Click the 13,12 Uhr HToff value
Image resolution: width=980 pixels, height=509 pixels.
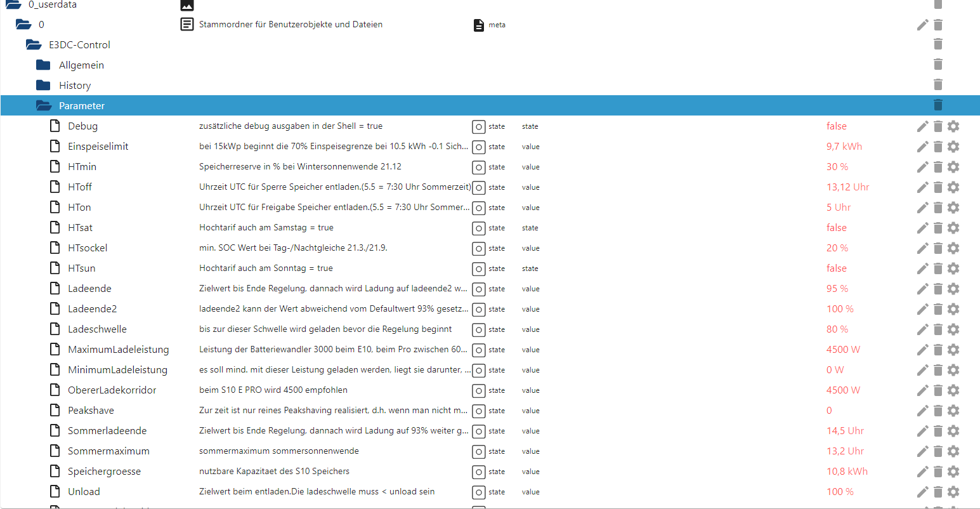click(x=847, y=187)
